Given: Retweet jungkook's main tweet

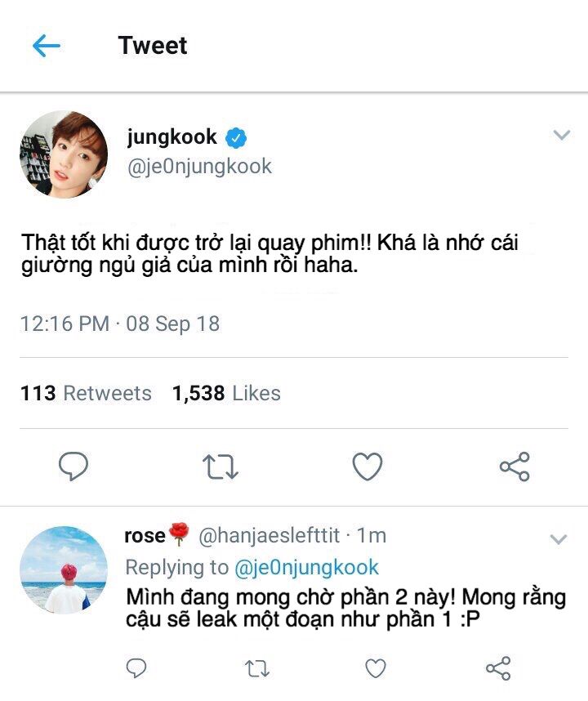Looking at the screenshot, I should click(220, 467).
